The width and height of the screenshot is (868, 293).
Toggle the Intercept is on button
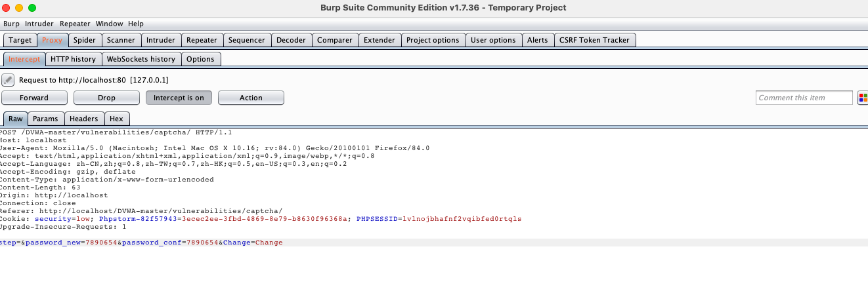[x=179, y=98]
